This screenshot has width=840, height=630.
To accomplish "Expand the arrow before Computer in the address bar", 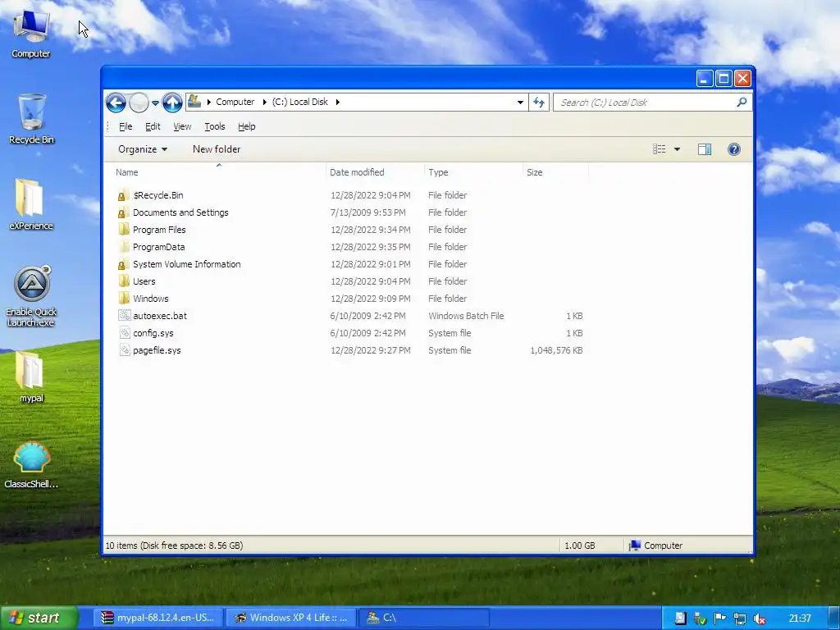I will coord(209,102).
